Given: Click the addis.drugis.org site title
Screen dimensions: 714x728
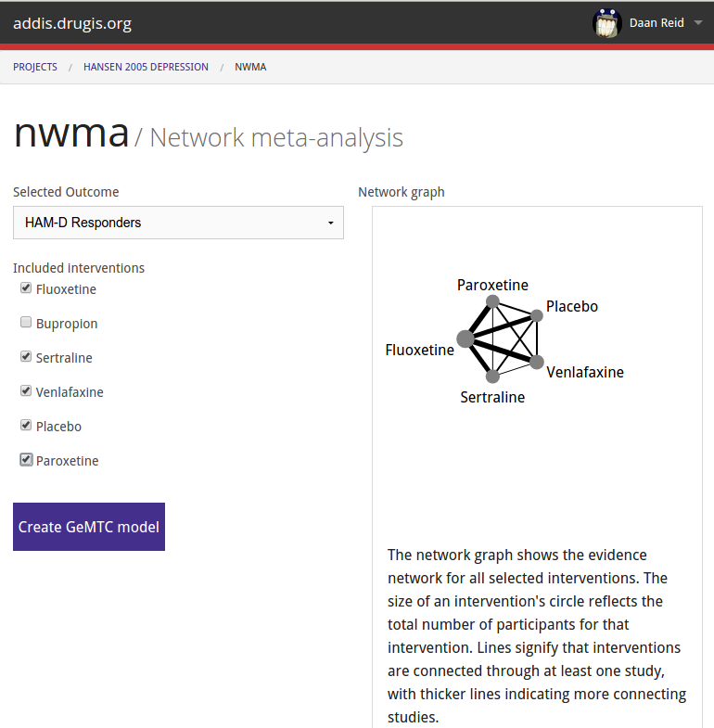Looking at the screenshot, I should pos(72,23).
